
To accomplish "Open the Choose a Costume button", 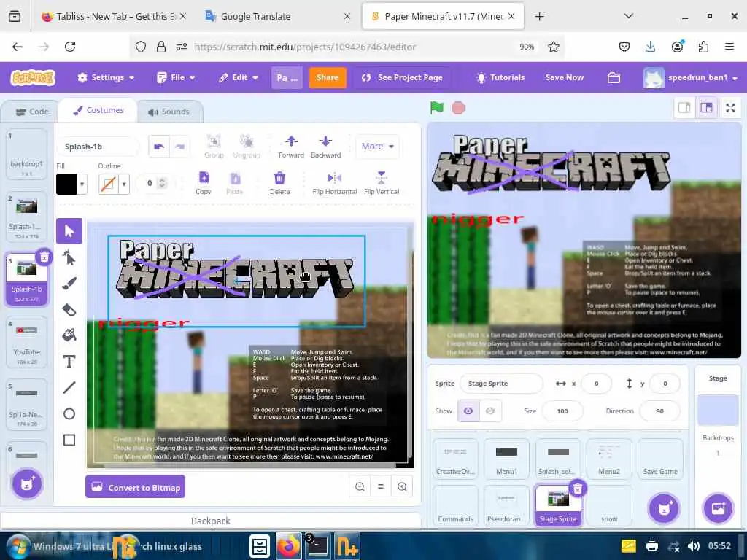I will (x=27, y=484).
